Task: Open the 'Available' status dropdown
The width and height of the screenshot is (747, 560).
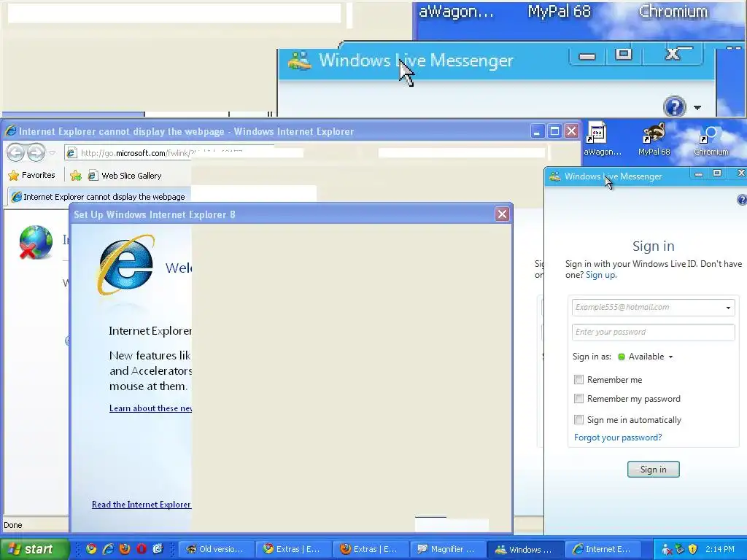Action: tap(646, 357)
